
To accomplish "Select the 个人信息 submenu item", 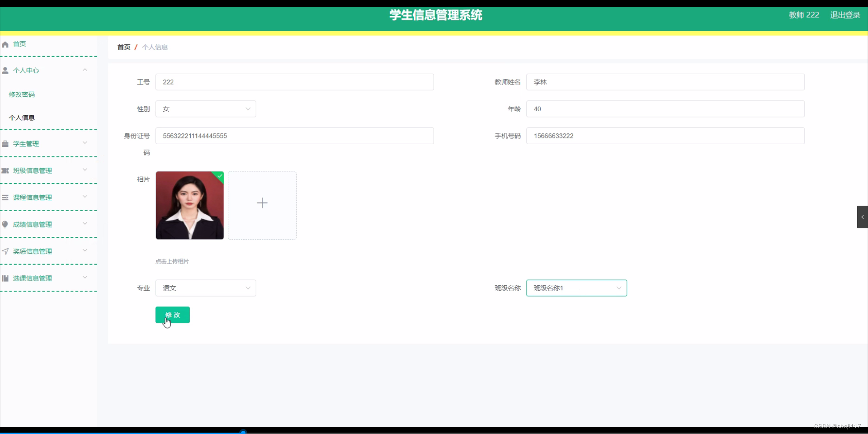I will click(22, 118).
